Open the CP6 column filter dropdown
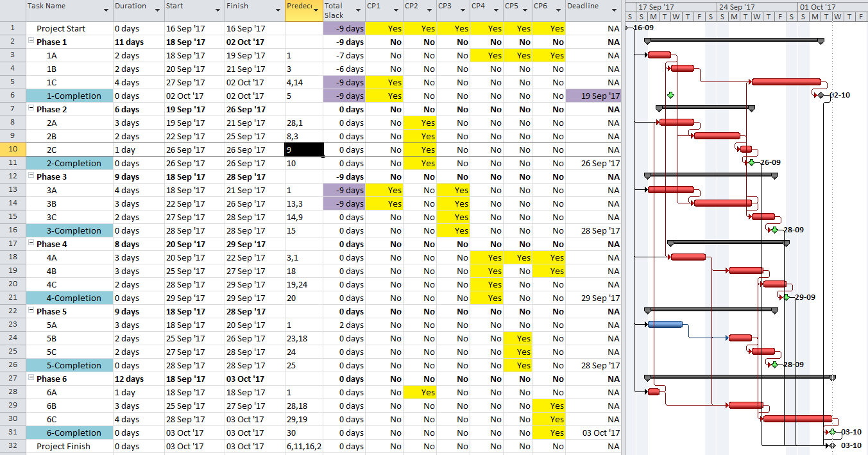The width and height of the screenshot is (868, 455). coord(558,10)
